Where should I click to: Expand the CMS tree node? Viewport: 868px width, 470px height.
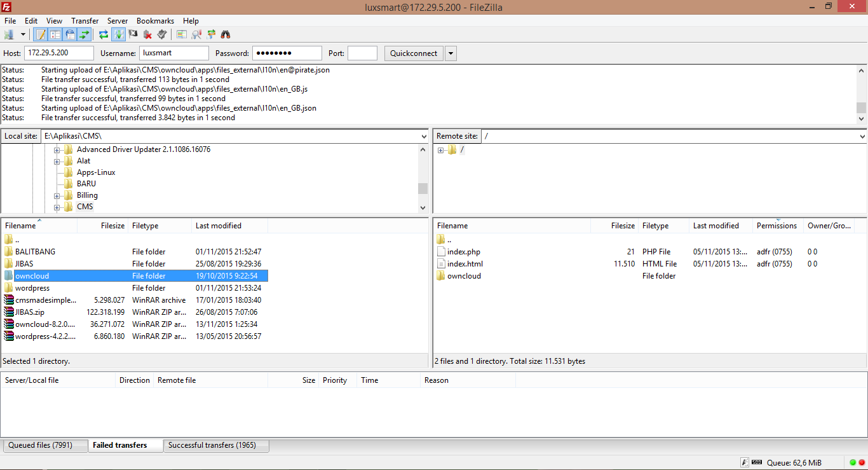coord(57,207)
